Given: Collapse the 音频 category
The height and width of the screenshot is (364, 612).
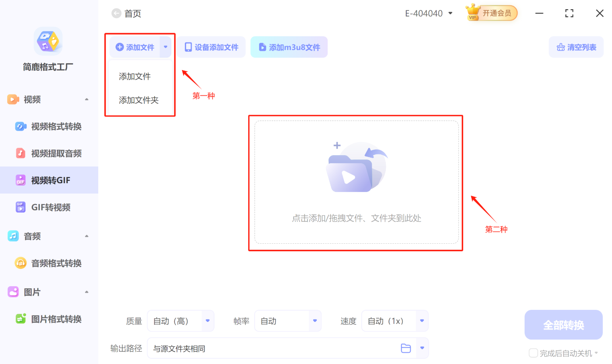Looking at the screenshot, I should pos(87,236).
